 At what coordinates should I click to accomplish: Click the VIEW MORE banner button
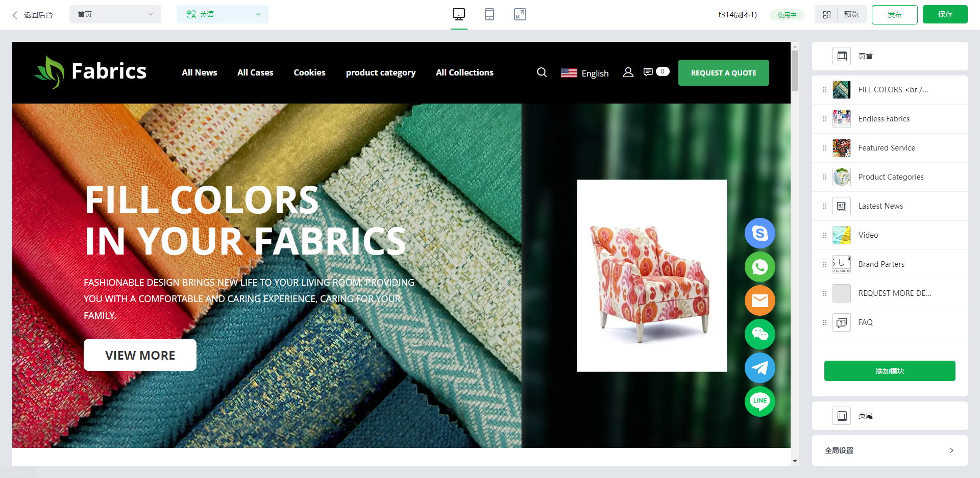[x=140, y=355]
